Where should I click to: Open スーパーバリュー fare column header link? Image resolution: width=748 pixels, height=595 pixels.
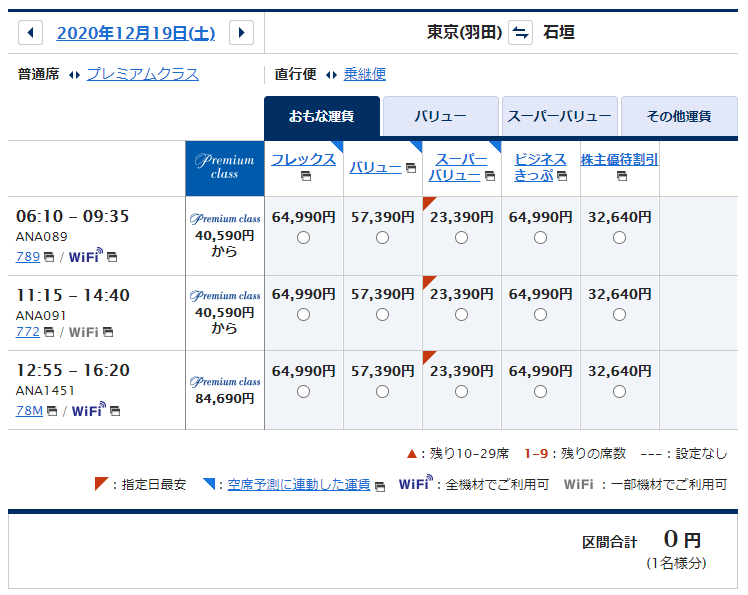[x=457, y=167]
